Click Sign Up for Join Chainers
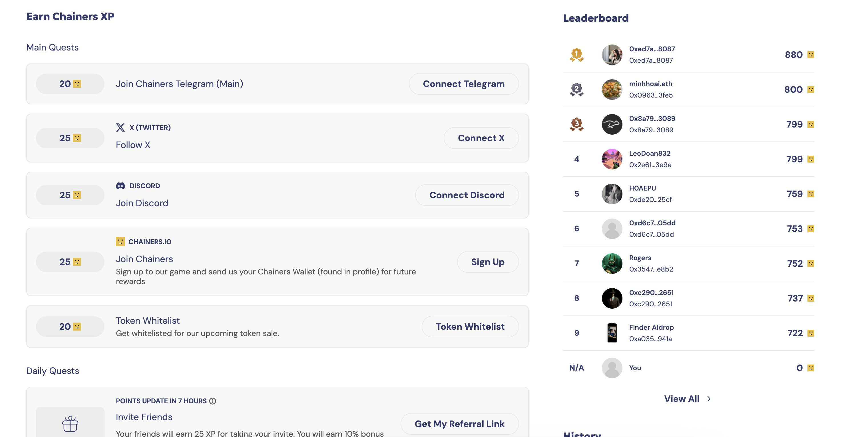 (488, 262)
